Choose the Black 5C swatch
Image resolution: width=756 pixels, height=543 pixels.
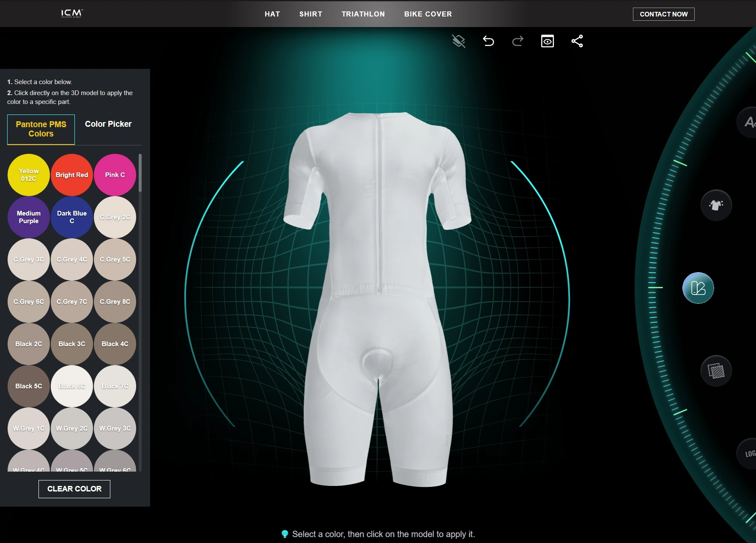(29, 386)
